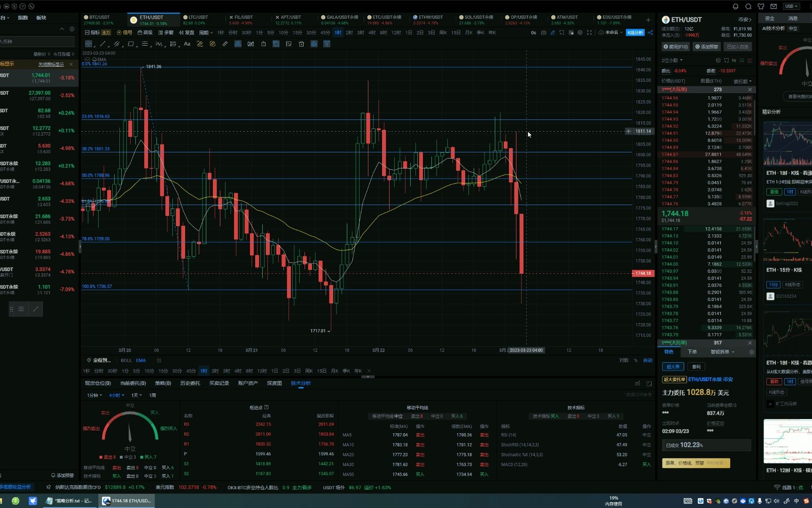Open the 历史委托 tab
Viewport: 812px width, 508px height.
[190, 383]
